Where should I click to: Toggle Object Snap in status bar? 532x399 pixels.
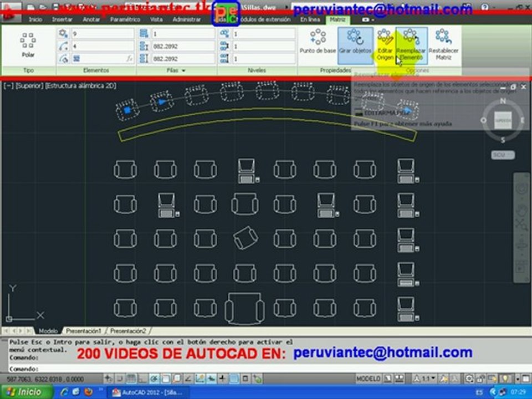[166, 378]
